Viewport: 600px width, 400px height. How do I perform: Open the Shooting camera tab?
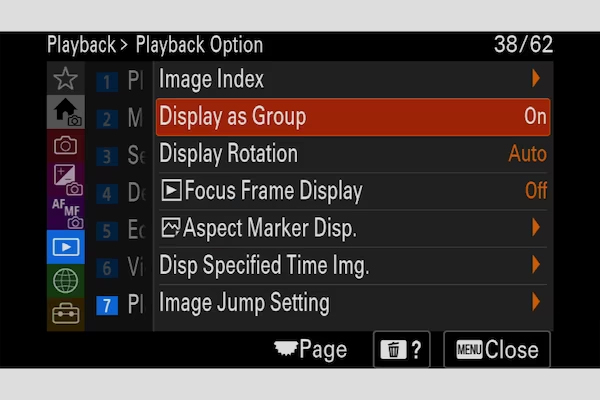(65, 145)
